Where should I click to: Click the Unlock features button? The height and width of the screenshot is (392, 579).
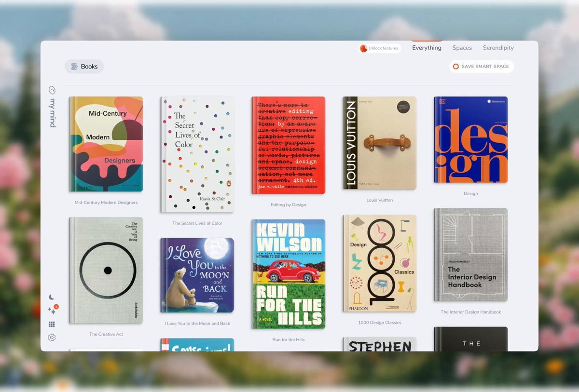(x=379, y=48)
